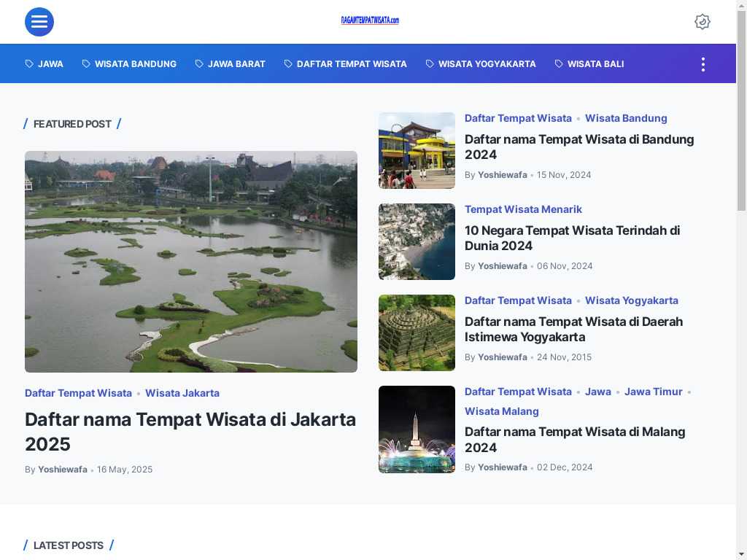747x560 pixels.
Task: Open Bandung post thumbnail image
Action: 417,150
